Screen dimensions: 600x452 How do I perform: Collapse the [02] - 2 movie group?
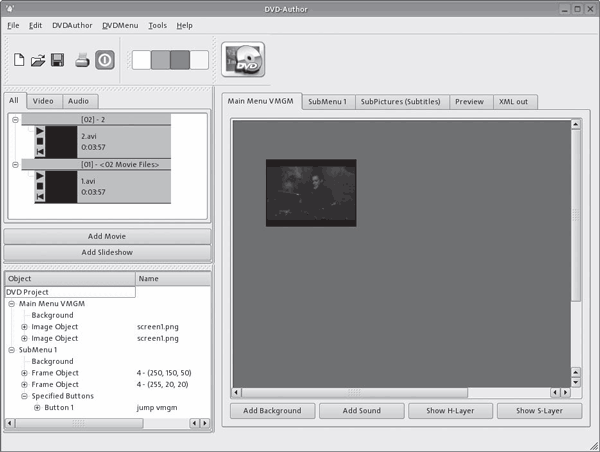point(16,120)
